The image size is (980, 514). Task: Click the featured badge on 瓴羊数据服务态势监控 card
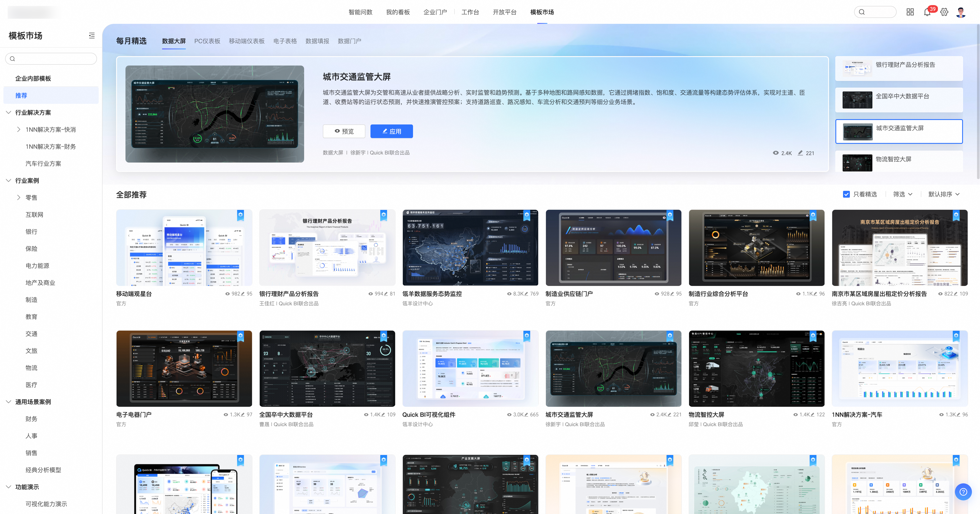click(527, 215)
